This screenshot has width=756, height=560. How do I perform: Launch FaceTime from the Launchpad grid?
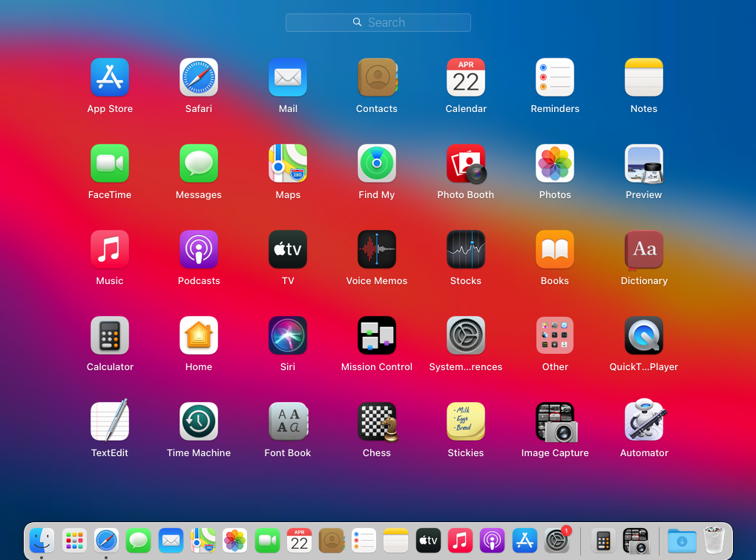click(110, 163)
